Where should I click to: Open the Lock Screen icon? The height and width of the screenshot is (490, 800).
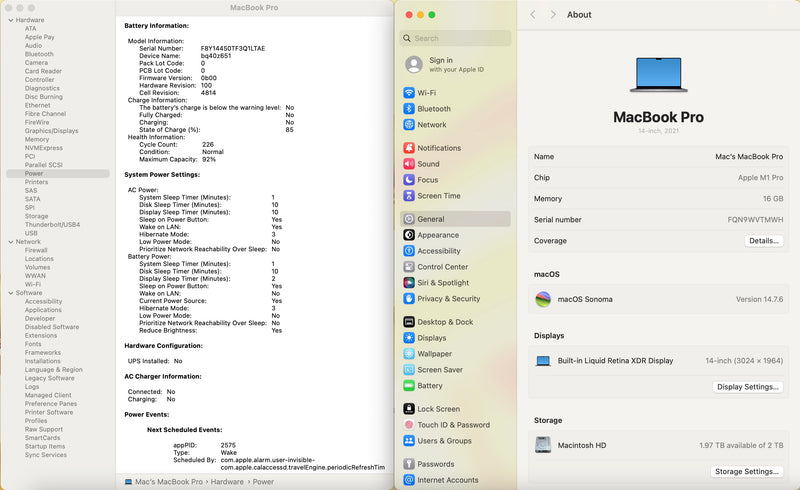tap(409, 409)
